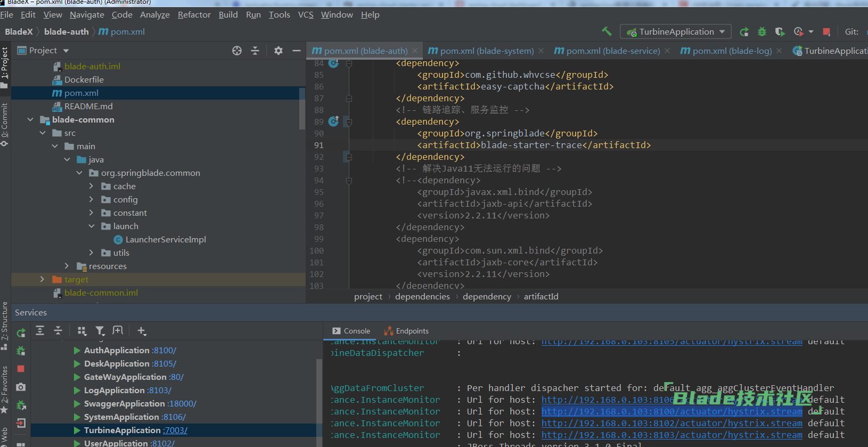Open Project panel settings gear

[x=279, y=51]
